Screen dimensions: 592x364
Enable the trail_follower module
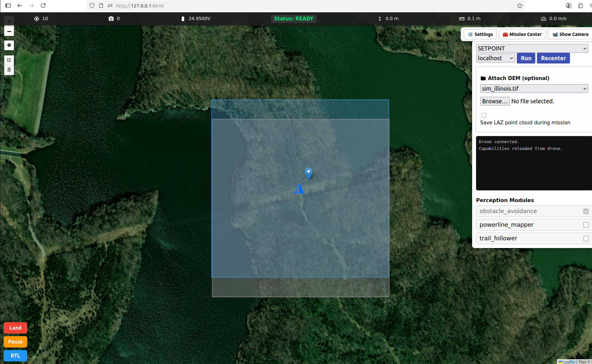(586, 238)
